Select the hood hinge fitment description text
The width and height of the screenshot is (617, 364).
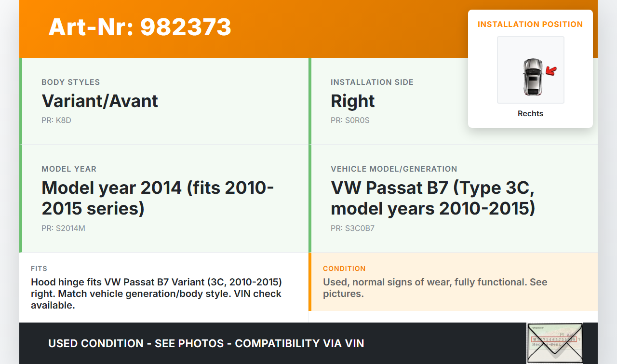pos(156,293)
